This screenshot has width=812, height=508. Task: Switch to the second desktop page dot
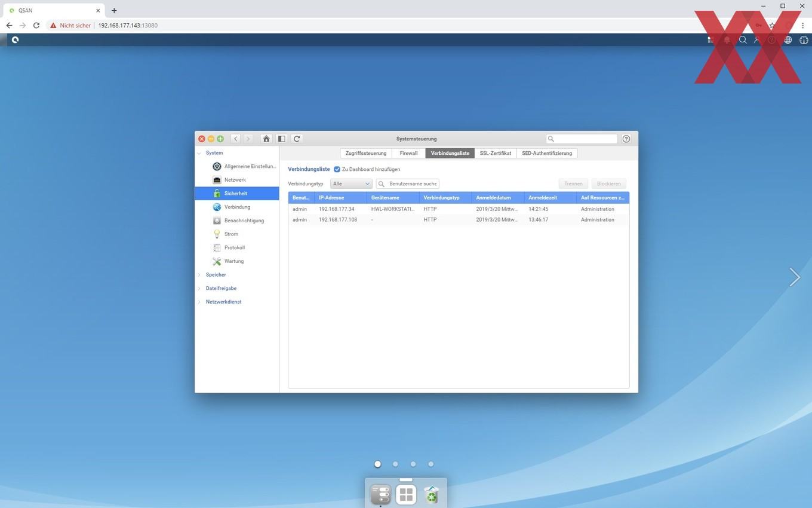[x=395, y=464]
